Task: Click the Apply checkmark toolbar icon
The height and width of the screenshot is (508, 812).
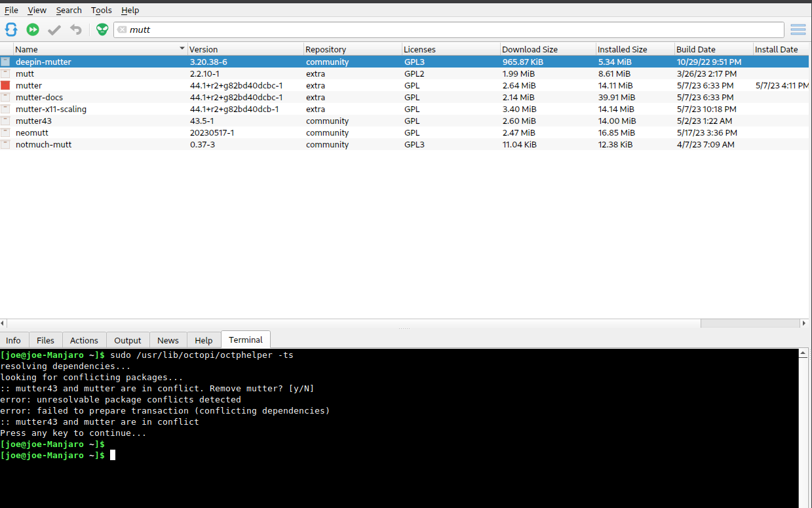Action: [54, 29]
